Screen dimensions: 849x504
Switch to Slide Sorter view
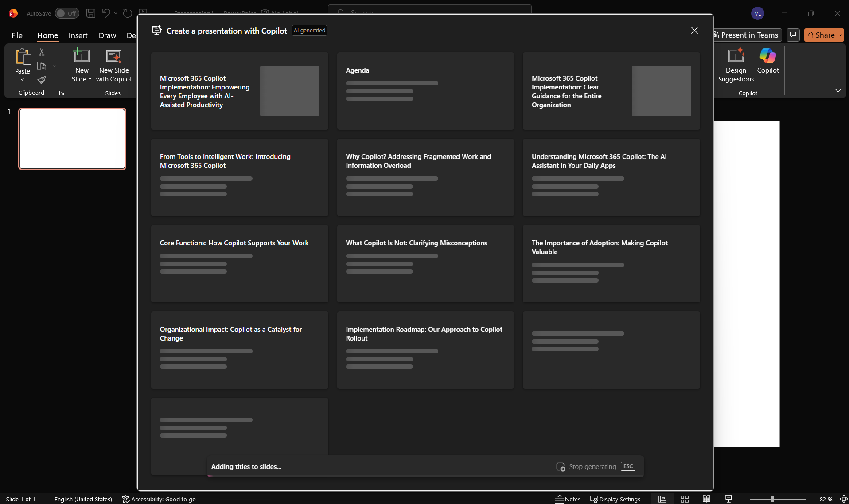[x=684, y=499]
